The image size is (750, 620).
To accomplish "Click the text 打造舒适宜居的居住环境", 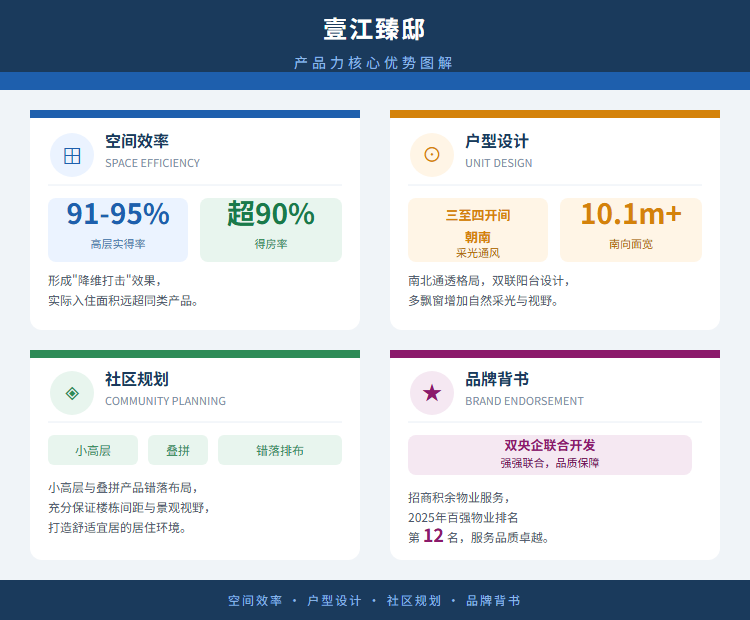I will point(115,528).
